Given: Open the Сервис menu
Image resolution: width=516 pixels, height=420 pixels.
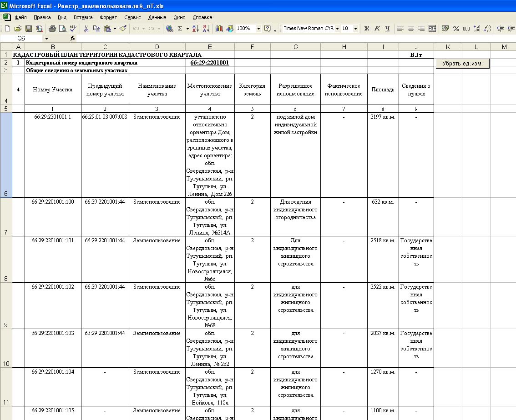Looking at the screenshot, I should pyautogui.click(x=132, y=17).
